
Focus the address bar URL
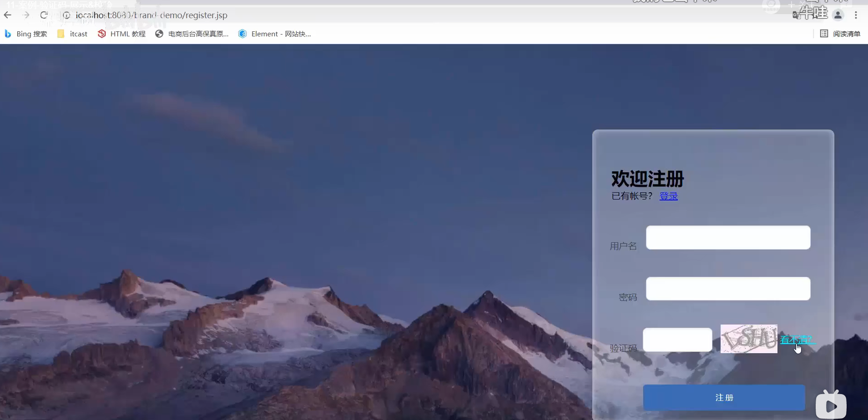(151, 15)
